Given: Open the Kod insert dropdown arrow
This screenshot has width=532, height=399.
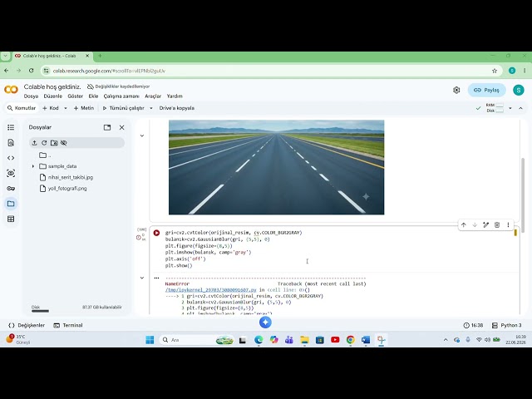Looking at the screenshot, I should click(66, 108).
